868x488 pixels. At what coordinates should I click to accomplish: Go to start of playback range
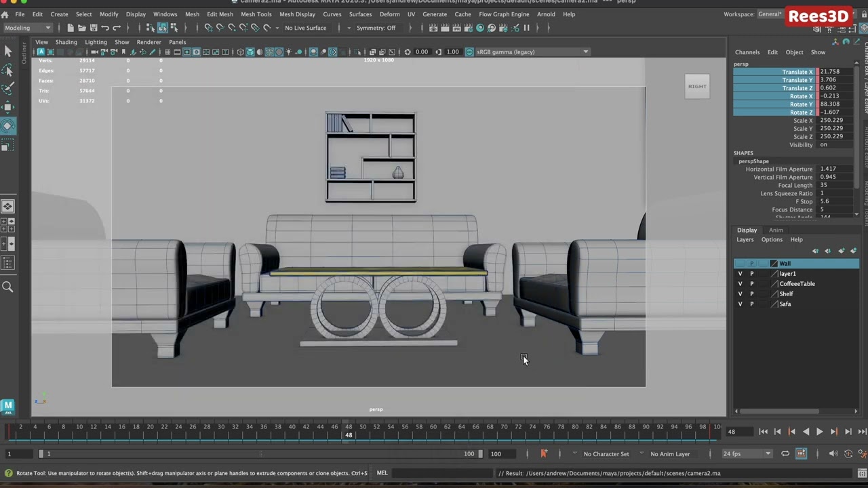763,432
